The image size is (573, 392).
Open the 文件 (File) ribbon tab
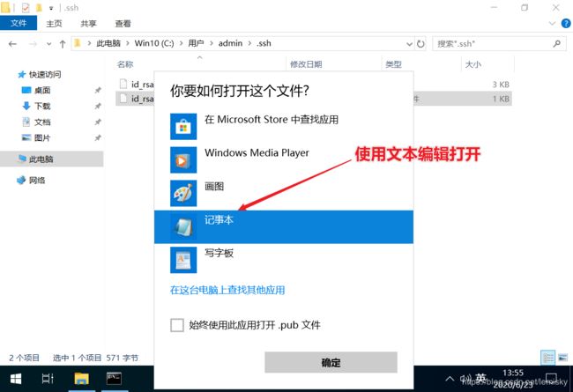19,24
